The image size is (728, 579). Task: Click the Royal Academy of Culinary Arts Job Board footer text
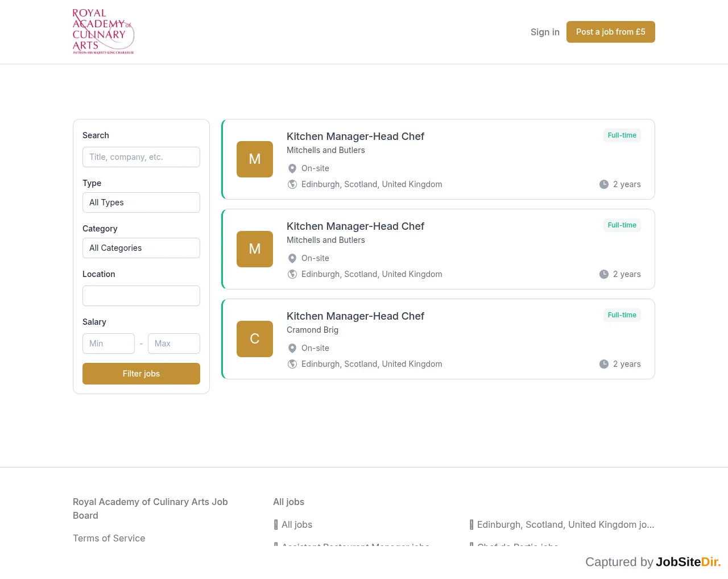(x=150, y=508)
